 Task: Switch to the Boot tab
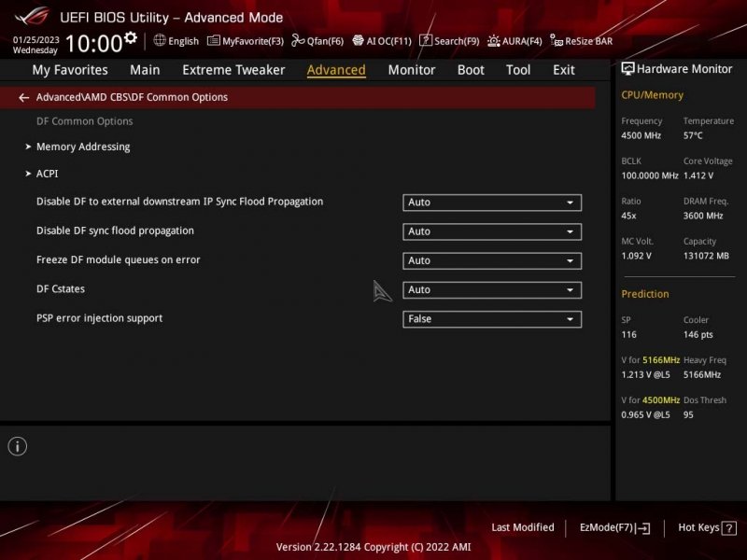[471, 70]
